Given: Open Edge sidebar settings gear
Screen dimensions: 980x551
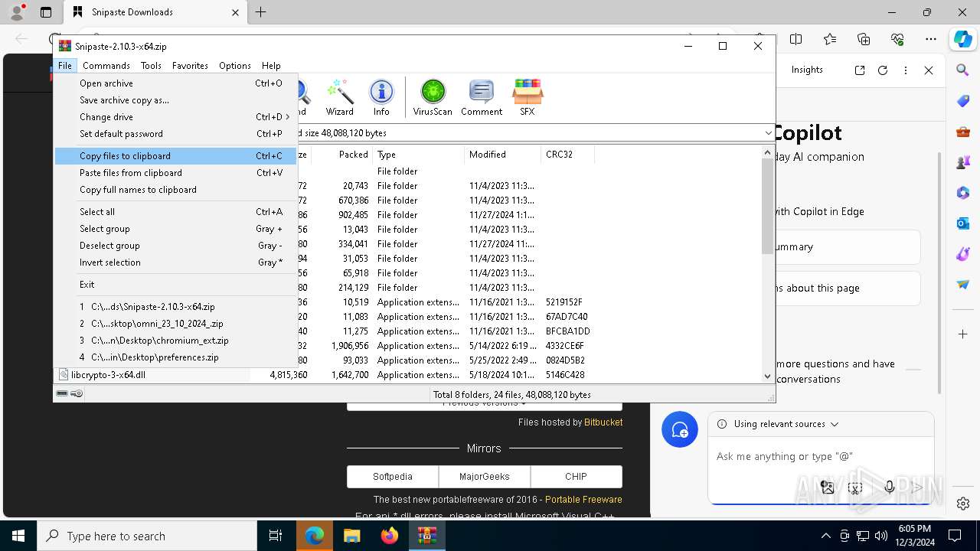Looking at the screenshot, I should (962, 504).
